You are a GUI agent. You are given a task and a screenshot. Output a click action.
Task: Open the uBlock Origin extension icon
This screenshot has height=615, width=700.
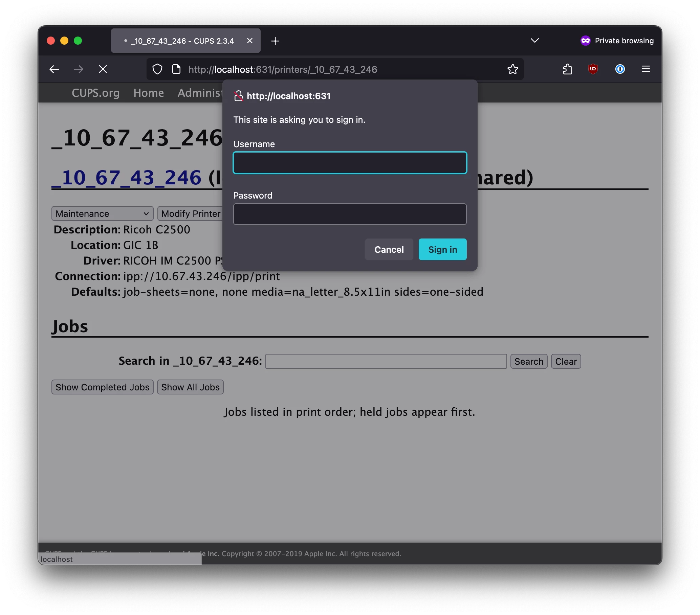click(593, 69)
